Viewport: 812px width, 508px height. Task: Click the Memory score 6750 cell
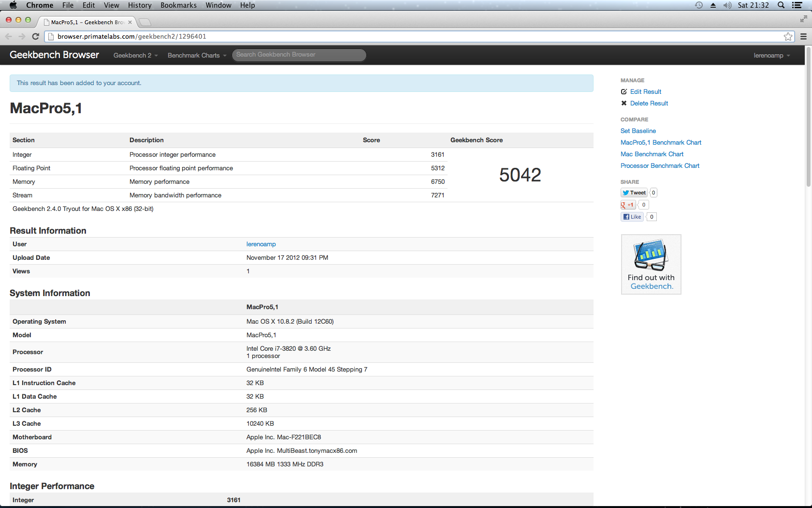click(437, 181)
